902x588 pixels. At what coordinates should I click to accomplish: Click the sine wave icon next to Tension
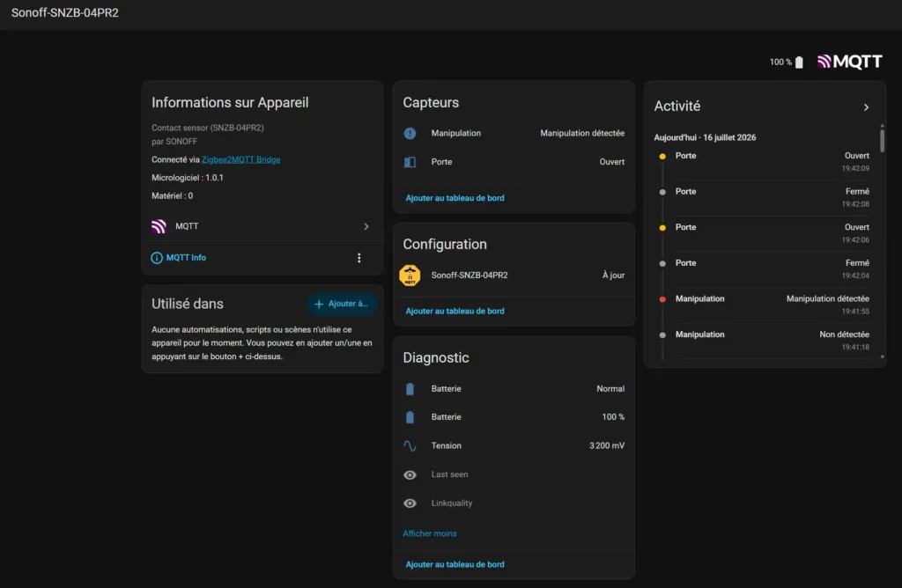coord(410,446)
